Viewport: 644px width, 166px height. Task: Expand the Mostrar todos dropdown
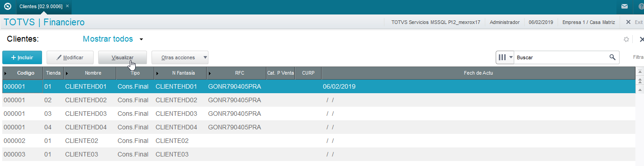pos(141,39)
